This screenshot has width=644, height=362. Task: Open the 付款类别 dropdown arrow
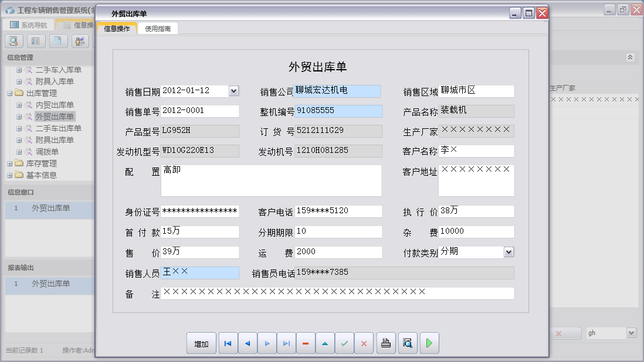pyautogui.click(x=509, y=252)
